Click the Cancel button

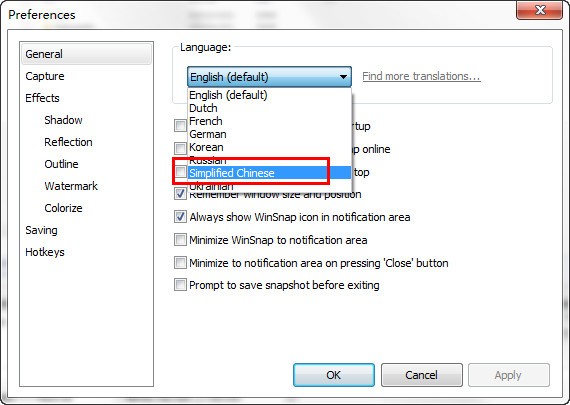[422, 375]
